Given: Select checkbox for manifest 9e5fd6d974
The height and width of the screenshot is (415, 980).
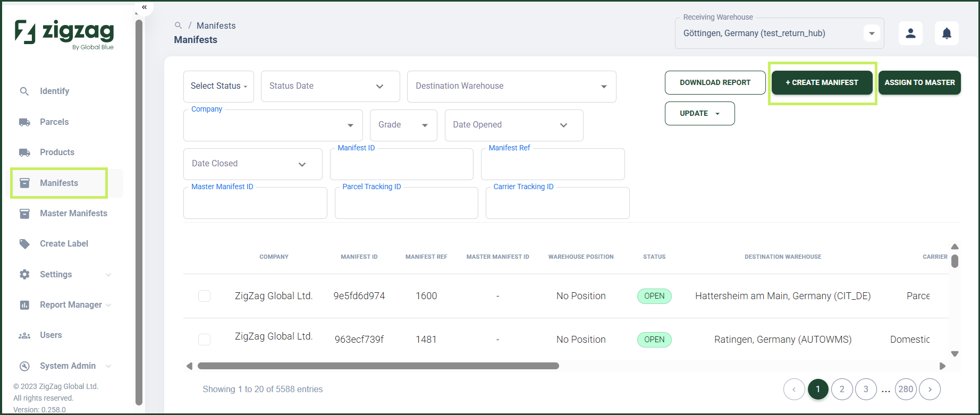Looking at the screenshot, I should point(204,296).
